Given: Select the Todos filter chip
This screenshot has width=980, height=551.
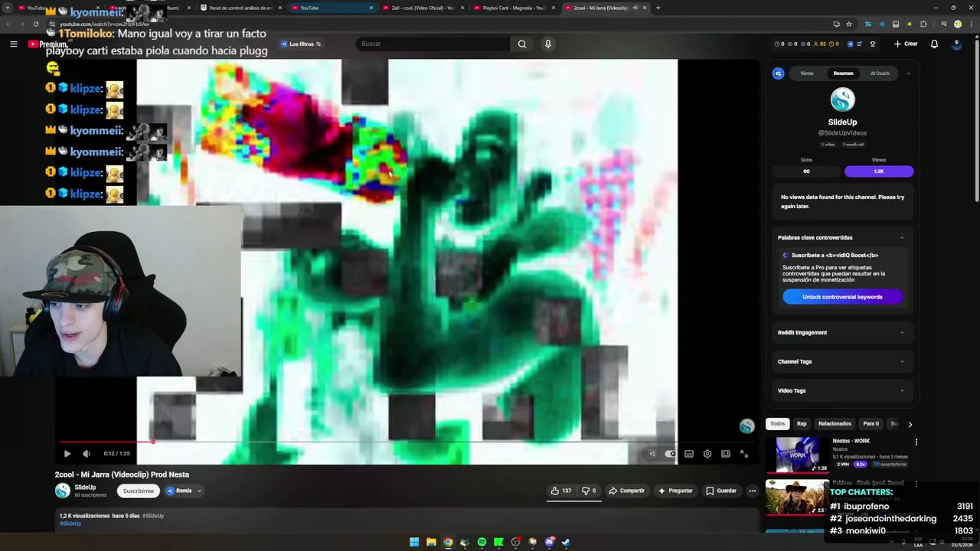Looking at the screenshot, I should (x=777, y=424).
